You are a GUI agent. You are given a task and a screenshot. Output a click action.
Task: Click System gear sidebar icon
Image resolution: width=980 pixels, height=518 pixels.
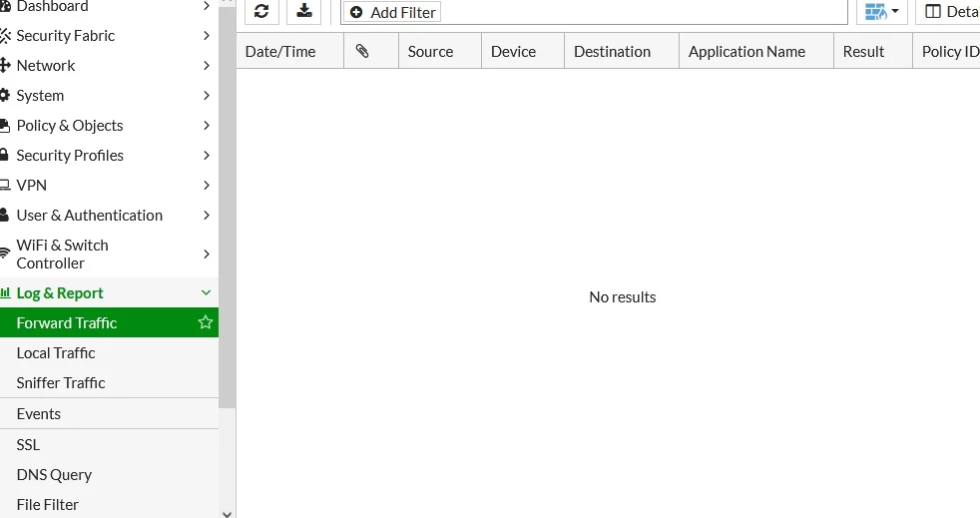pos(5,96)
